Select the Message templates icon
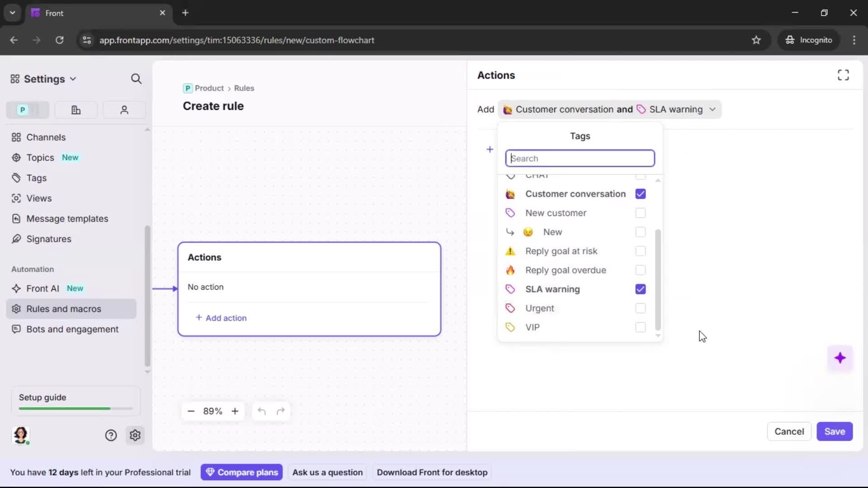This screenshot has width=868, height=488. (16, 219)
